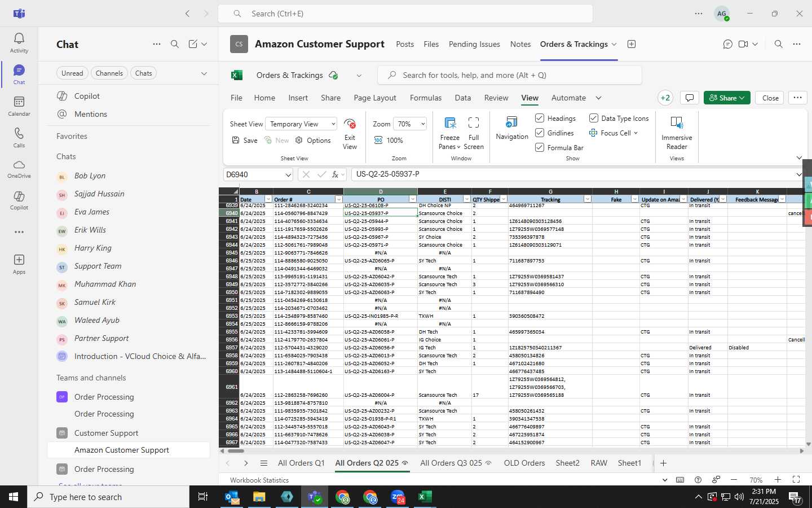Viewport: 812px width, 508px height.
Task: Add a new tab with plus icon
Action: tap(632, 44)
